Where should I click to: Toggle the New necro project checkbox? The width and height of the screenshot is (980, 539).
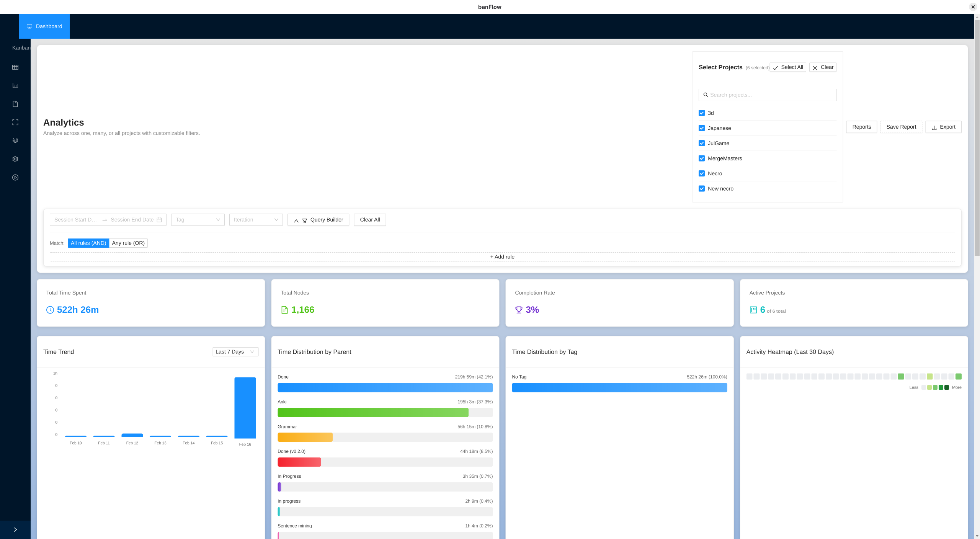coord(702,189)
